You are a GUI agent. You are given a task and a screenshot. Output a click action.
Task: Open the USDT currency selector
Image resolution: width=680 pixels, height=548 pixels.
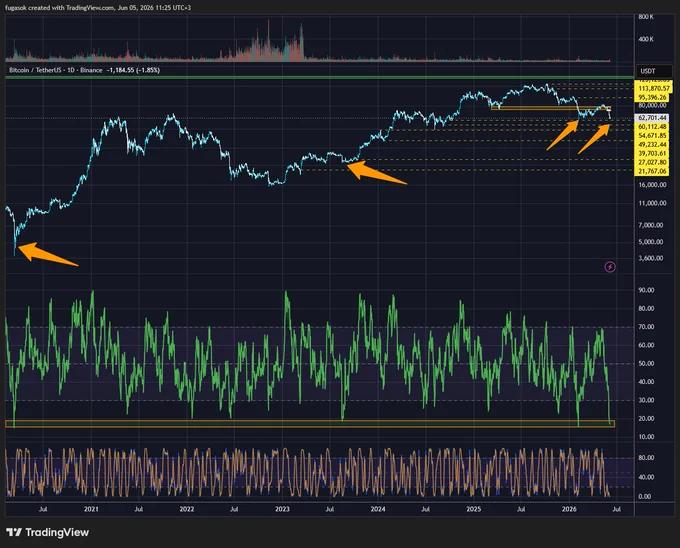[654, 71]
